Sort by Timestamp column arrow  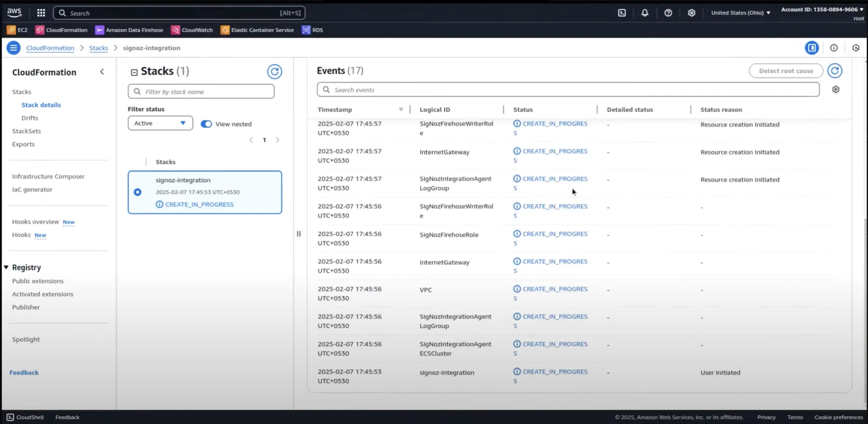(x=401, y=110)
